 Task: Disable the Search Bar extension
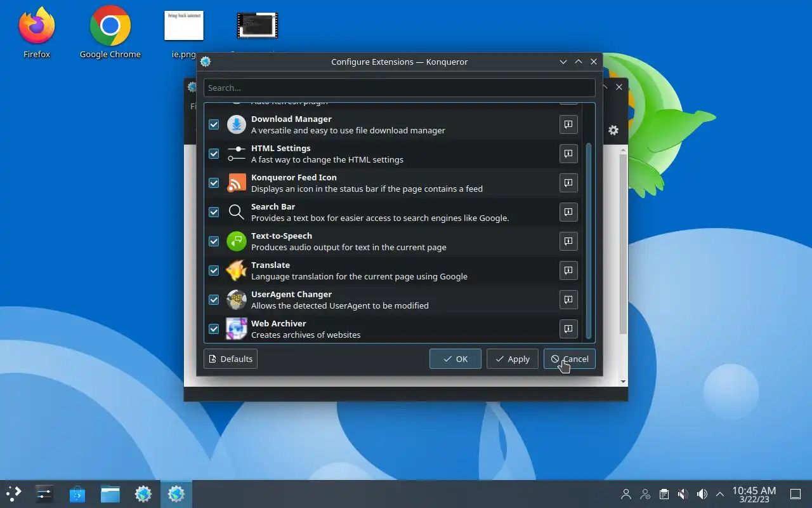(x=214, y=212)
